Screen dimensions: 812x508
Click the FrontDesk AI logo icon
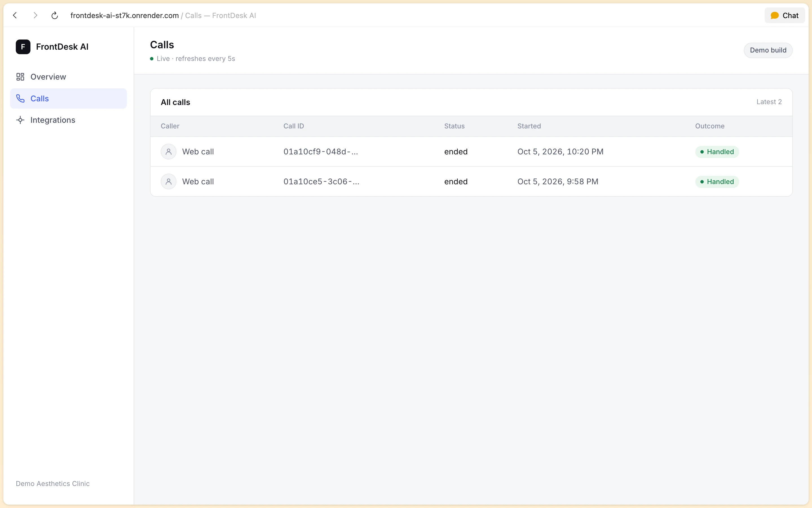(23, 47)
